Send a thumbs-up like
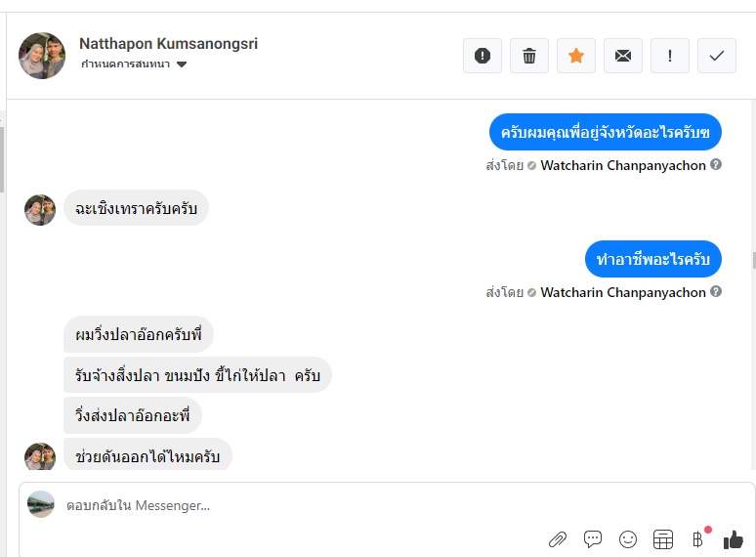 click(x=733, y=539)
